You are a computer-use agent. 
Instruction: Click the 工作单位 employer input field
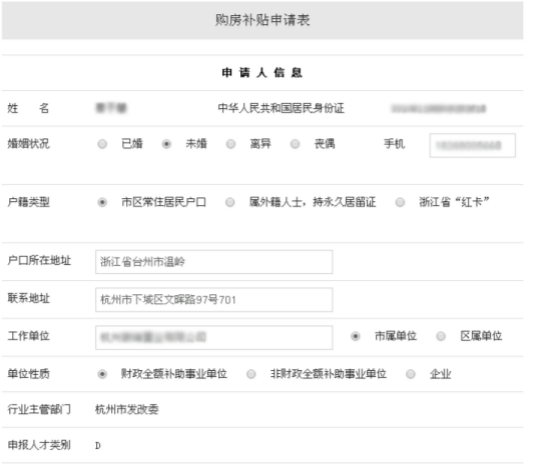pyautogui.click(x=214, y=337)
